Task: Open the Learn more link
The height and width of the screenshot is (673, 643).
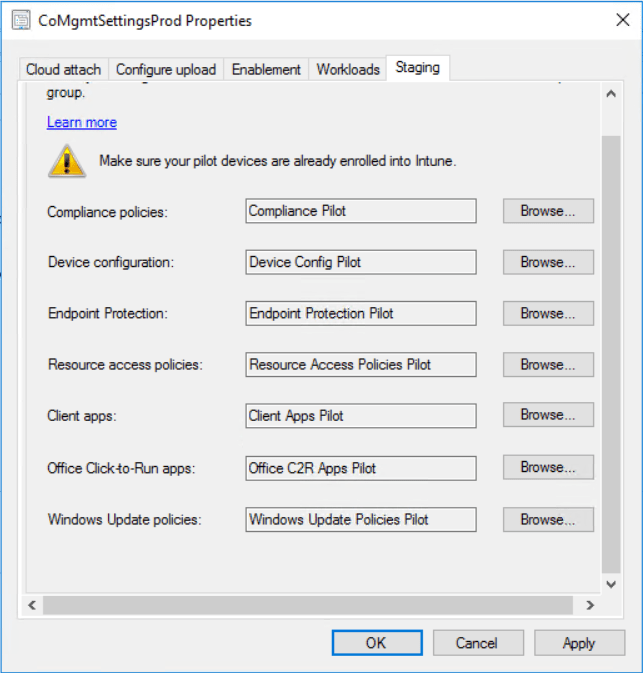Action: pyautogui.click(x=82, y=122)
